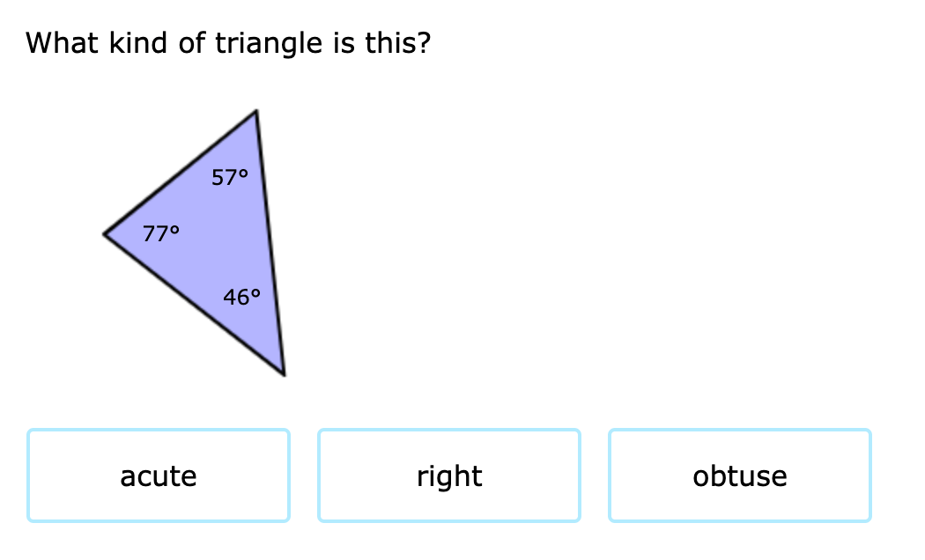Click the center of the blue triangle figure
The image size is (925, 560).
(x=215, y=239)
